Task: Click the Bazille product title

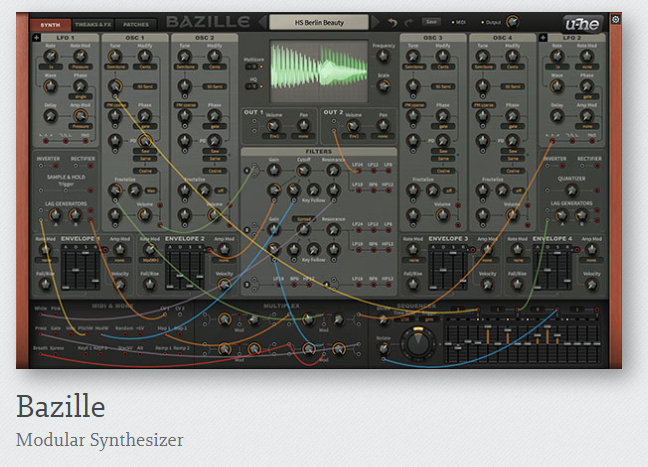Action: coord(60,406)
